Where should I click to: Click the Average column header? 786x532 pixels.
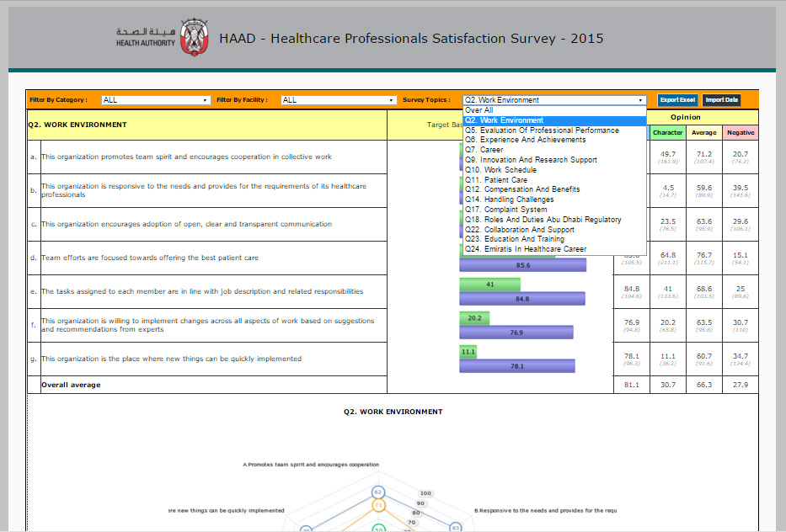704,133
